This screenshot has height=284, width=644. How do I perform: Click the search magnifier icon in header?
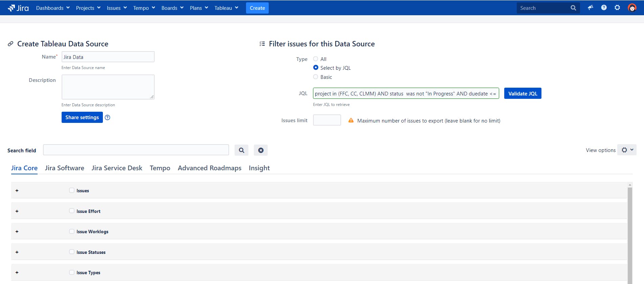(x=573, y=8)
